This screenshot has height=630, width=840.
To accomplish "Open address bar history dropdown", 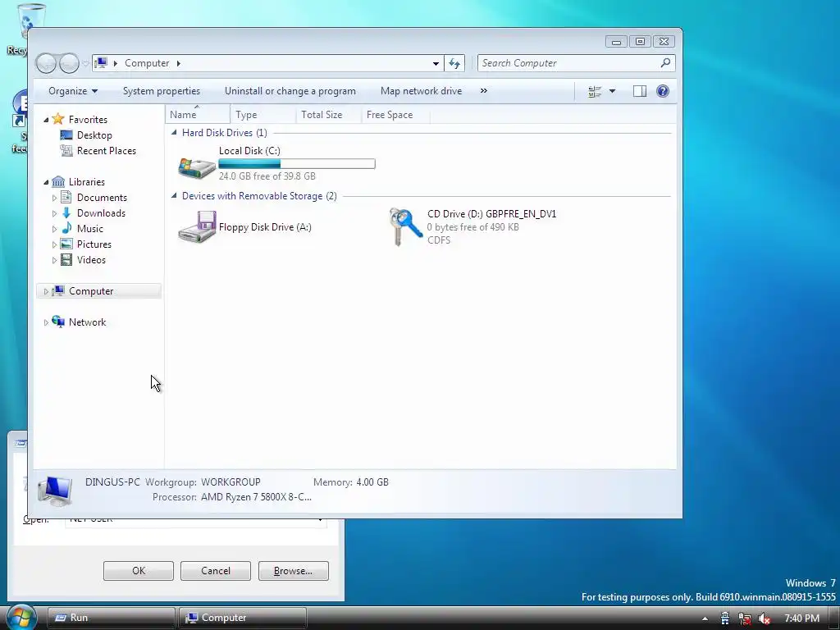I will tap(436, 63).
